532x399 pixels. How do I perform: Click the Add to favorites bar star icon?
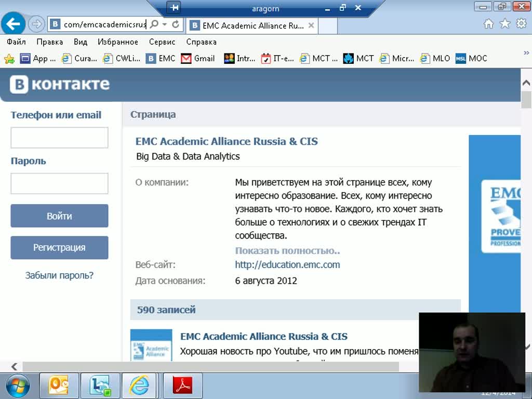[x=9, y=59]
